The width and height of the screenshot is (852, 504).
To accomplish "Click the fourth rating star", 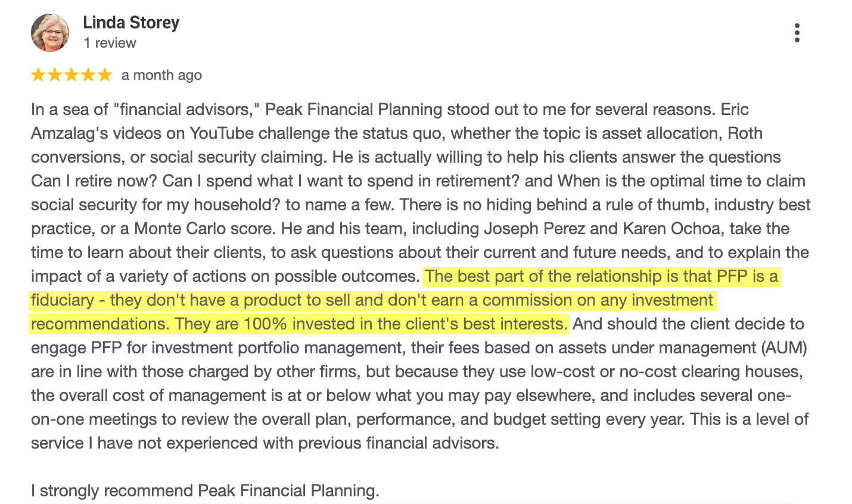I will [88, 75].
